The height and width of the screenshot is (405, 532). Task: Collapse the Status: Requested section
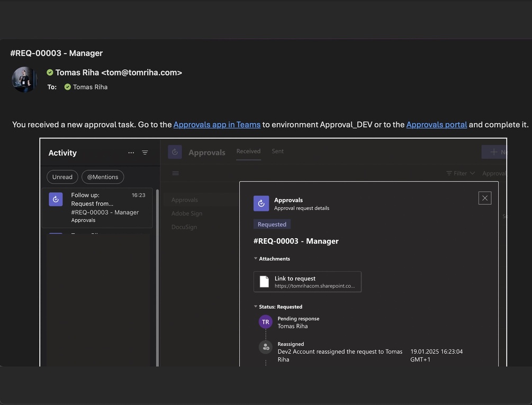(x=256, y=307)
